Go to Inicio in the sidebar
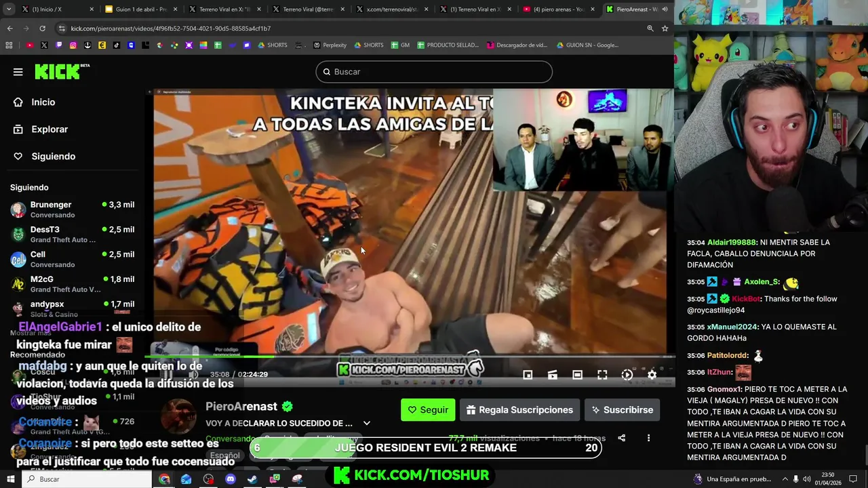The height and width of the screenshot is (488, 868). [x=43, y=102]
